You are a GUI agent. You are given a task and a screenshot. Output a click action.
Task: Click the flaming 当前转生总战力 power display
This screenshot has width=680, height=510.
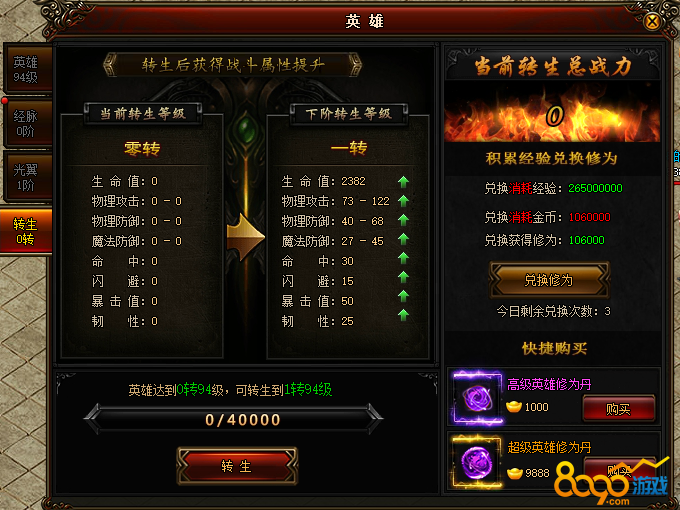click(x=552, y=114)
